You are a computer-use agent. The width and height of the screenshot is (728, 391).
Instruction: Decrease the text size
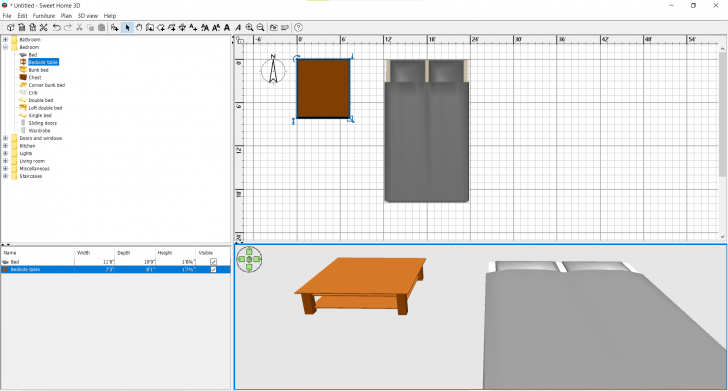pos(216,28)
